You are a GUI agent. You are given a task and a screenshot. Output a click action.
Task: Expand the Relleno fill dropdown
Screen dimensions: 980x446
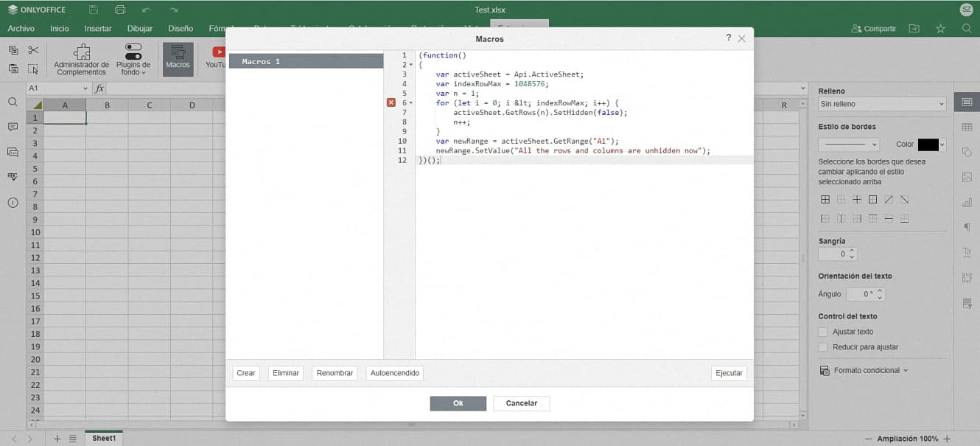pyautogui.click(x=881, y=105)
